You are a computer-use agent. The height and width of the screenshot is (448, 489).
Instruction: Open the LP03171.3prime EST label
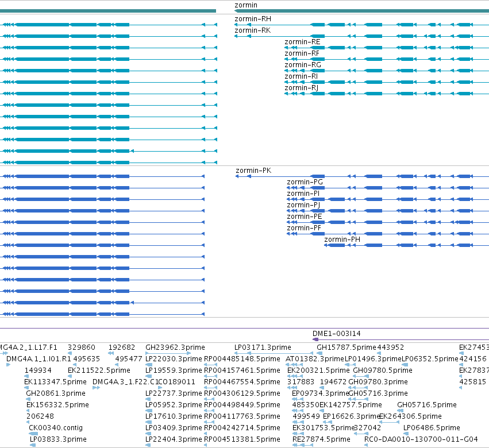(x=263, y=347)
